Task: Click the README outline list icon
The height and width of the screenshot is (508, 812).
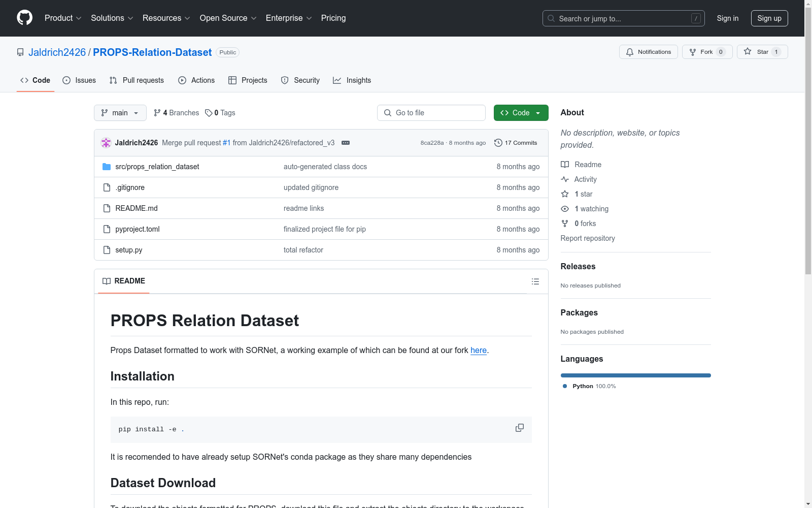Action: [535, 281]
